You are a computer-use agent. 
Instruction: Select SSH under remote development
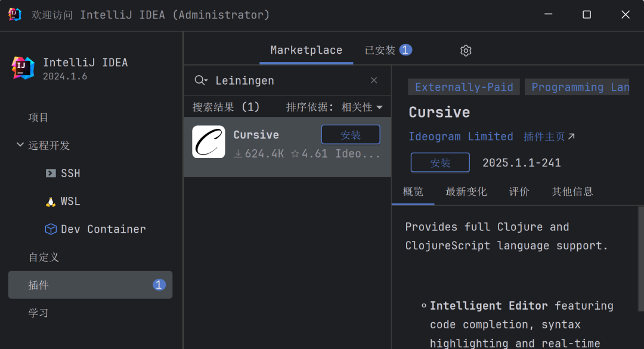click(70, 174)
